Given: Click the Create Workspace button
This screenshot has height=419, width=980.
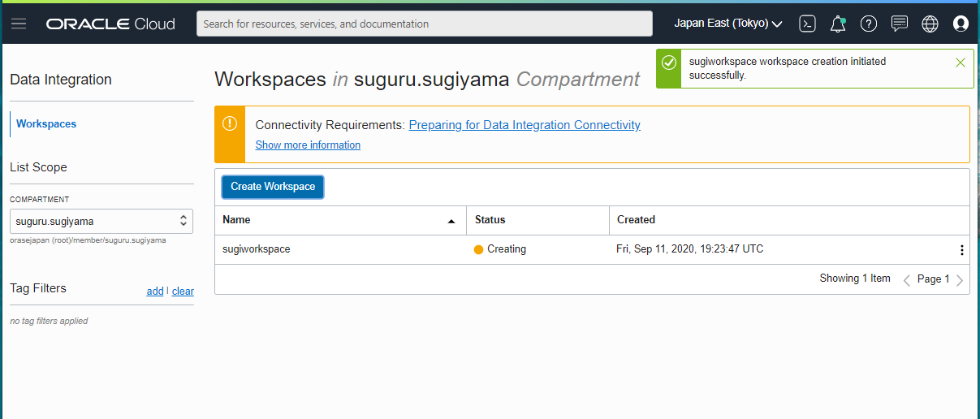Looking at the screenshot, I should point(273,187).
